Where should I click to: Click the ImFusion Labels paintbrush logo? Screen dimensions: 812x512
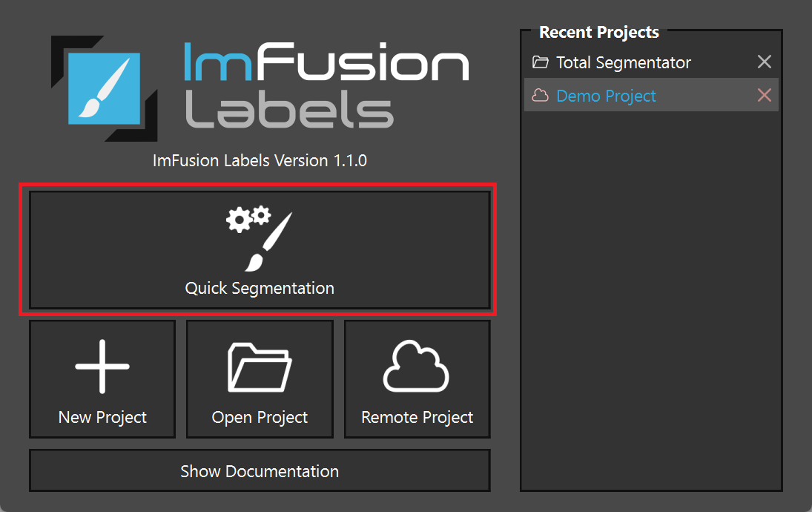(104, 88)
